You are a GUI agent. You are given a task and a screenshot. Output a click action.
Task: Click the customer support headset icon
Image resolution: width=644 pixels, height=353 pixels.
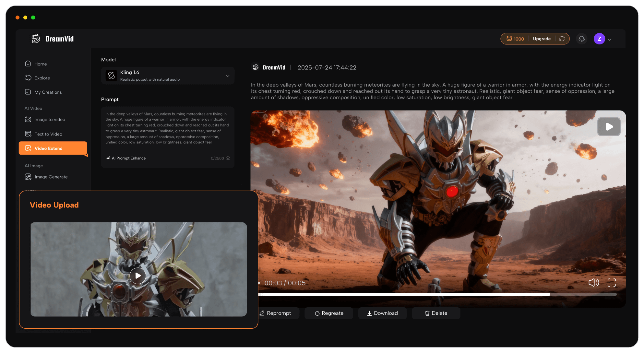coord(581,39)
